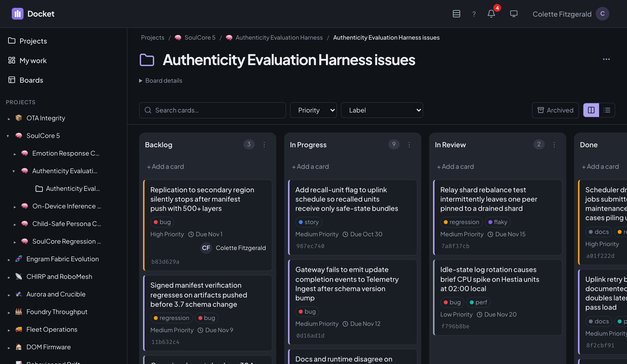Open the Relay shard rebalance test card

498,217
